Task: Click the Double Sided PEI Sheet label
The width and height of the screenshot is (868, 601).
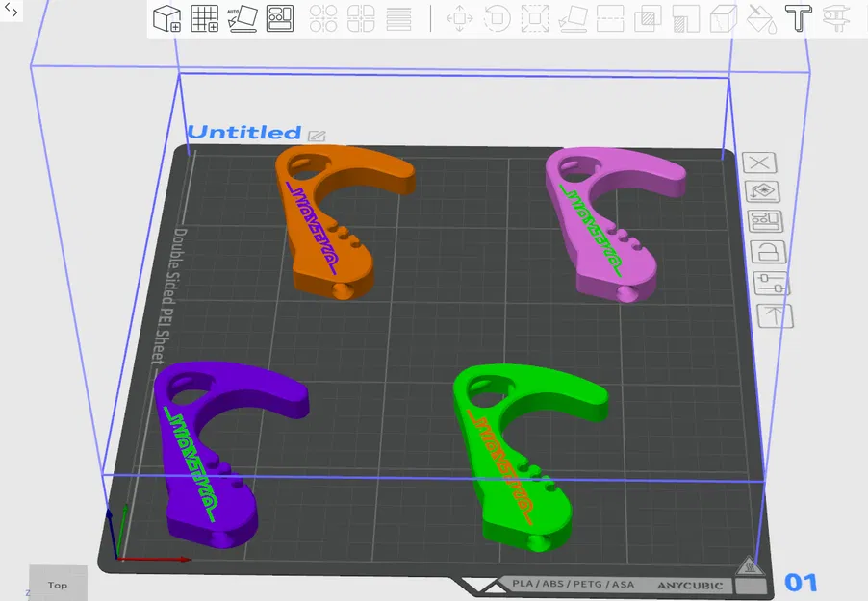Action: (170, 295)
